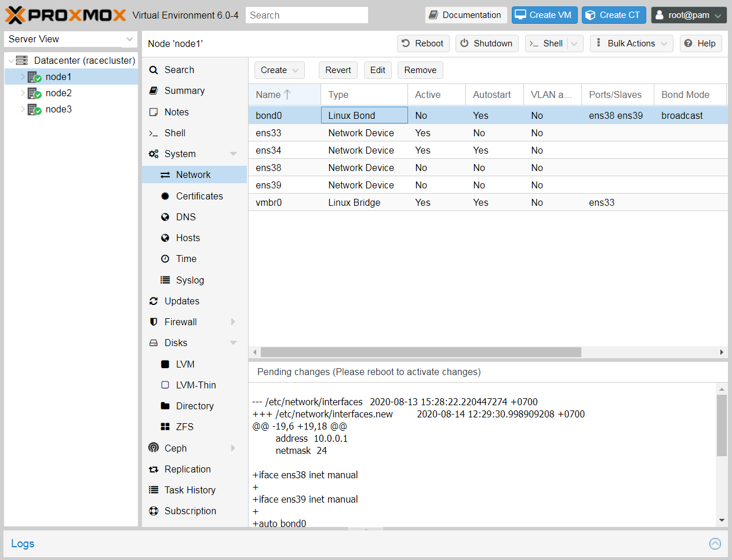Click the node2 server status icon
The width and height of the screenshot is (732, 560).
(x=34, y=93)
